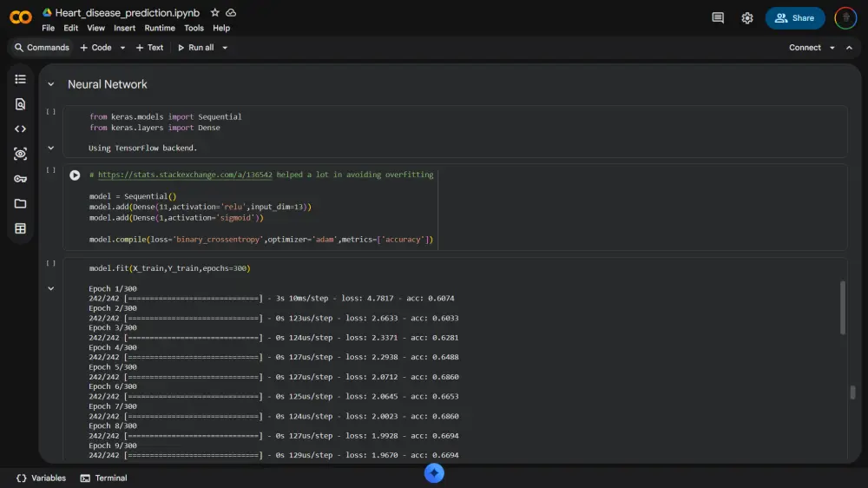The height and width of the screenshot is (488, 868).
Task: Click the 'Epoch 1/300' output line
Action: click(112, 288)
